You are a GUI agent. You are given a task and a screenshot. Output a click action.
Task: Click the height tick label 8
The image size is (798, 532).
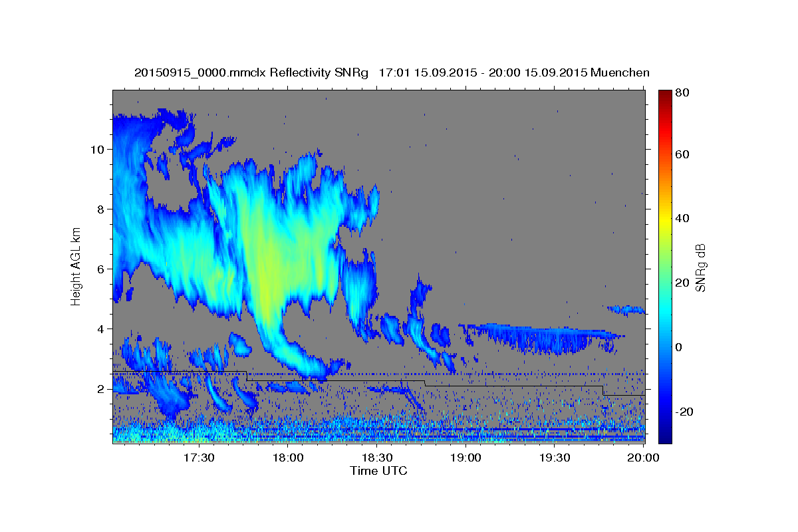(100, 209)
